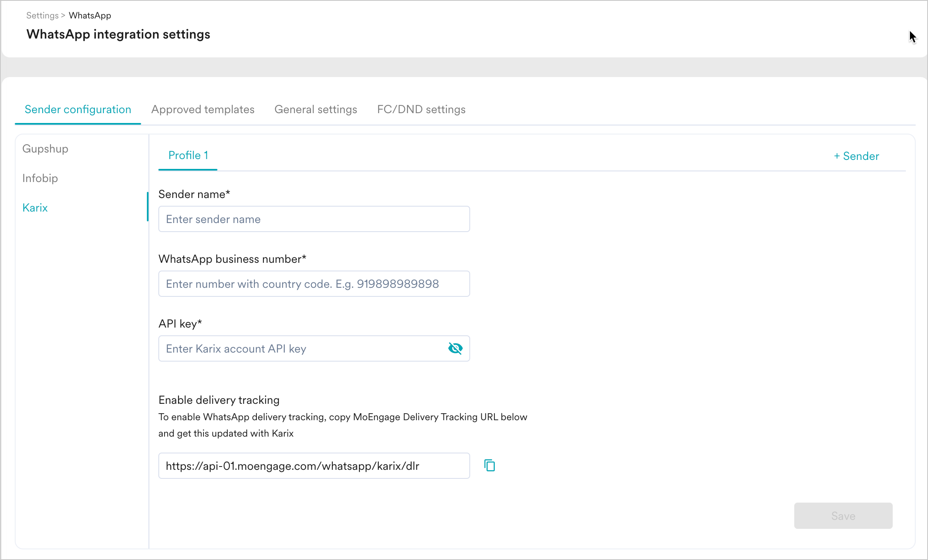Open the Sender configuration tab
Image resolution: width=928 pixels, height=560 pixels.
click(x=78, y=109)
